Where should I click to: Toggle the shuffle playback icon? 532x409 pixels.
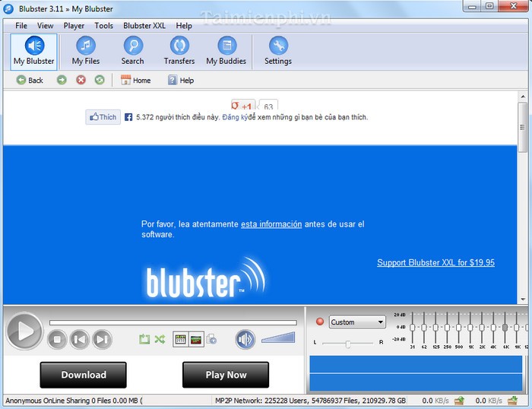coord(160,339)
